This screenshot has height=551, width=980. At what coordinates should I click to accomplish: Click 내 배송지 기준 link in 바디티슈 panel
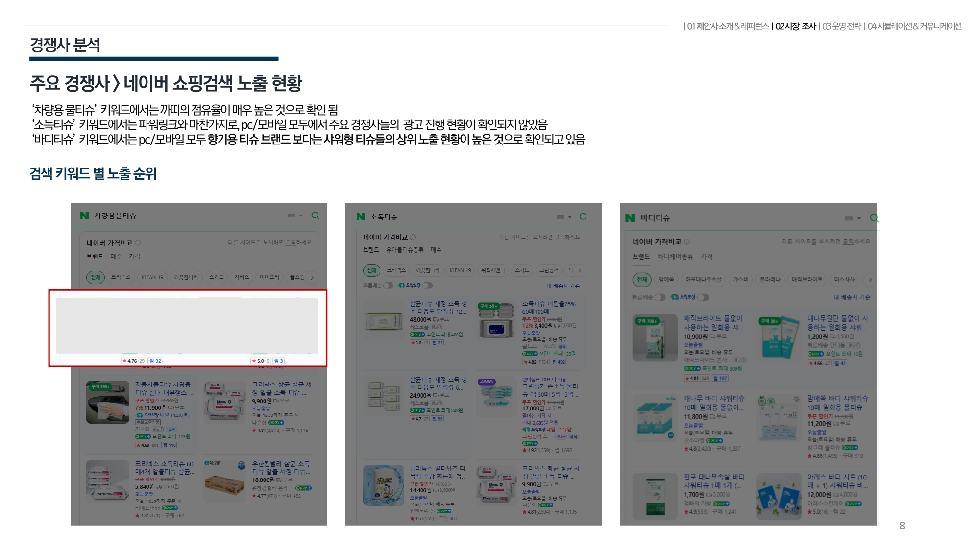(852, 297)
